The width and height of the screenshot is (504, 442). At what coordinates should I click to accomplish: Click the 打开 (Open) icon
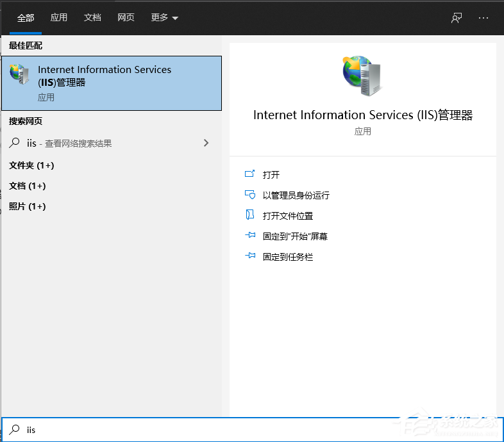click(250, 175)
